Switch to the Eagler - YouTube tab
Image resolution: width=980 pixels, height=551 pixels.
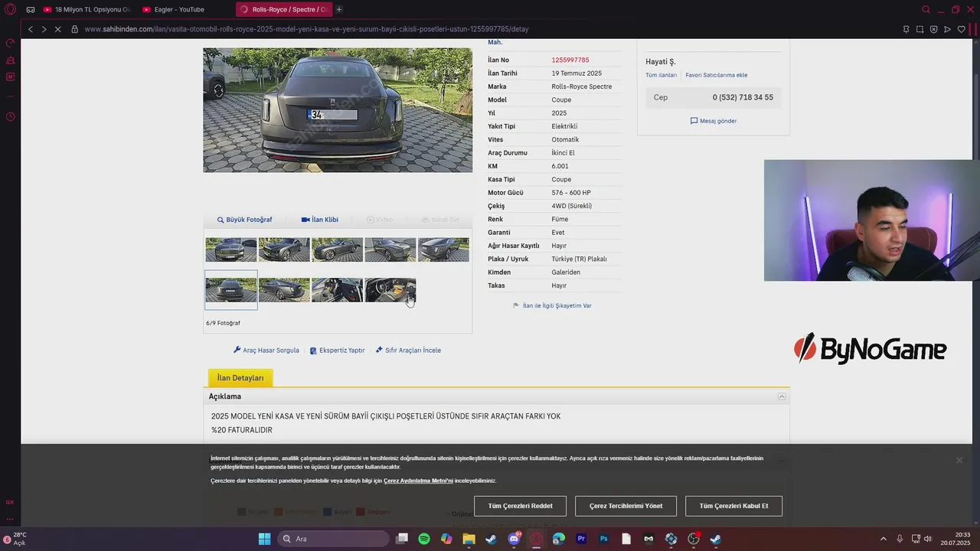click(178, 9)
